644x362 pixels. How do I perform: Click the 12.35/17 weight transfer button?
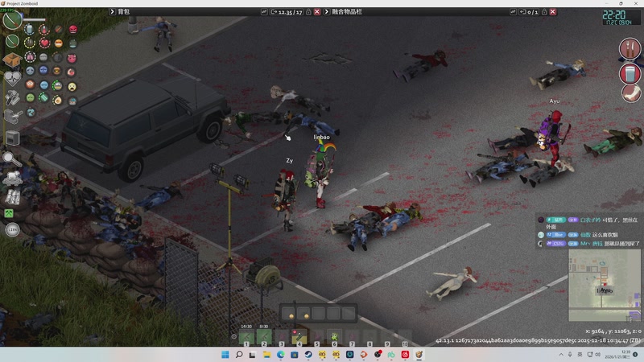coord(287,12)
